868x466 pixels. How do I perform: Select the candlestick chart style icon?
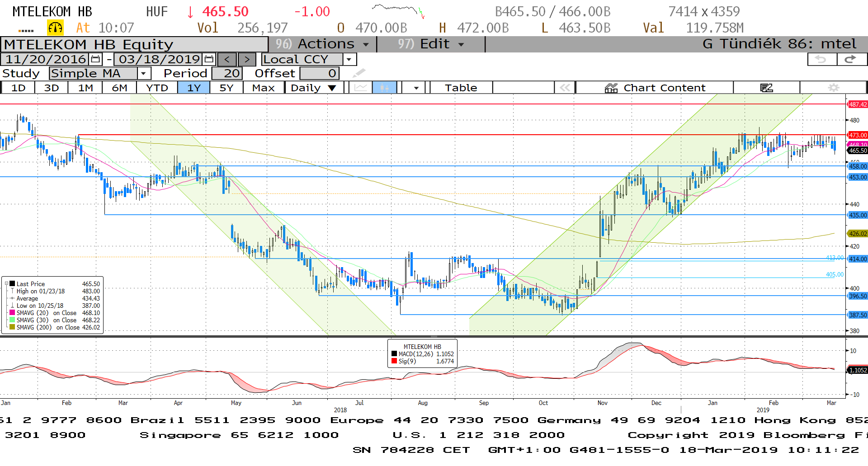(384, 87)
